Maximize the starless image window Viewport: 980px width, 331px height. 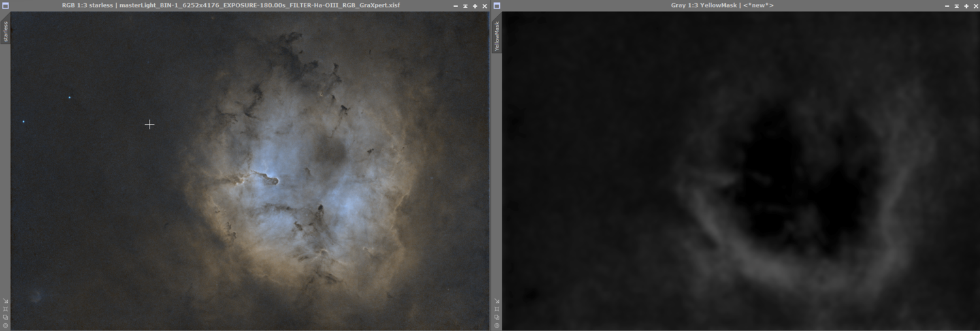tap(475, 6)
